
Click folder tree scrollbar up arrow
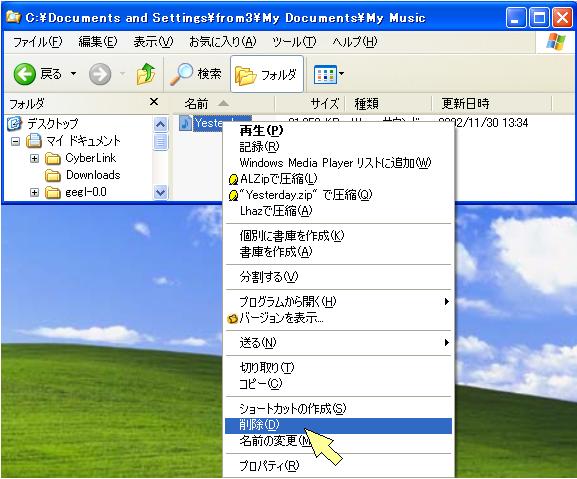160,125
